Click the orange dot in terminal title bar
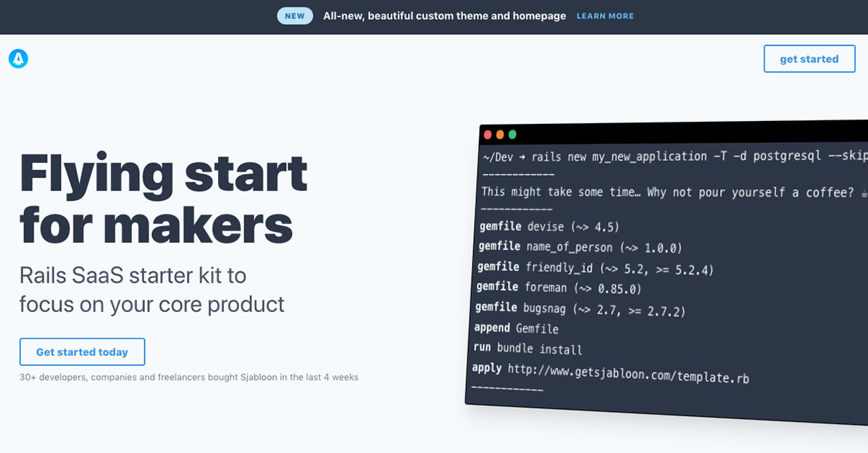The height and width of the screenshot is (453, 868). point(500,135)
